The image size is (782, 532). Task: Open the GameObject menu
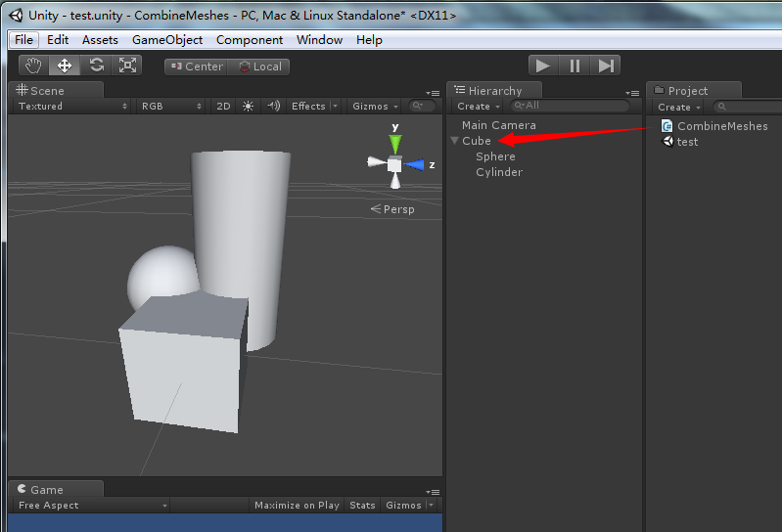click(167, 40)
